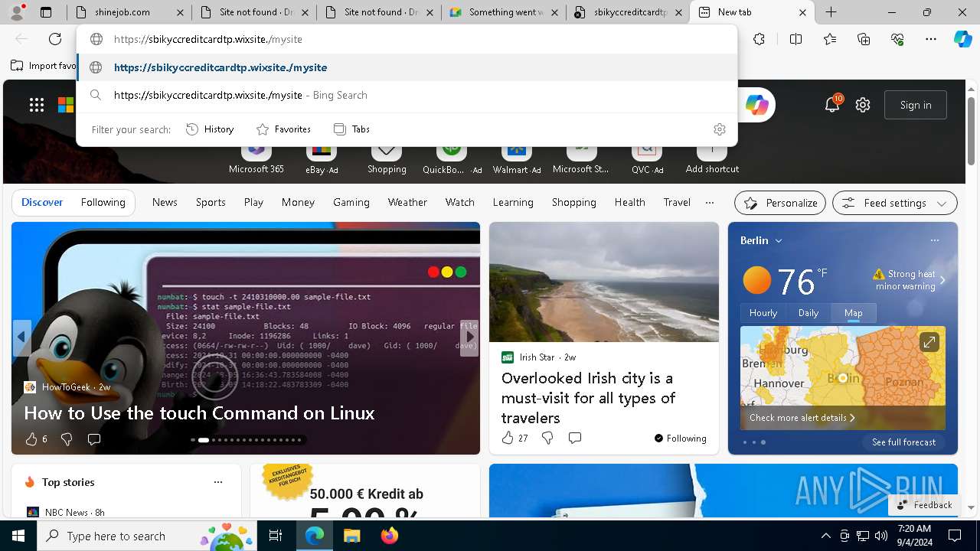This screenshot has height=551, width=980.
Task: Show hidden system tray icons
Action: (x=825, y=536)
